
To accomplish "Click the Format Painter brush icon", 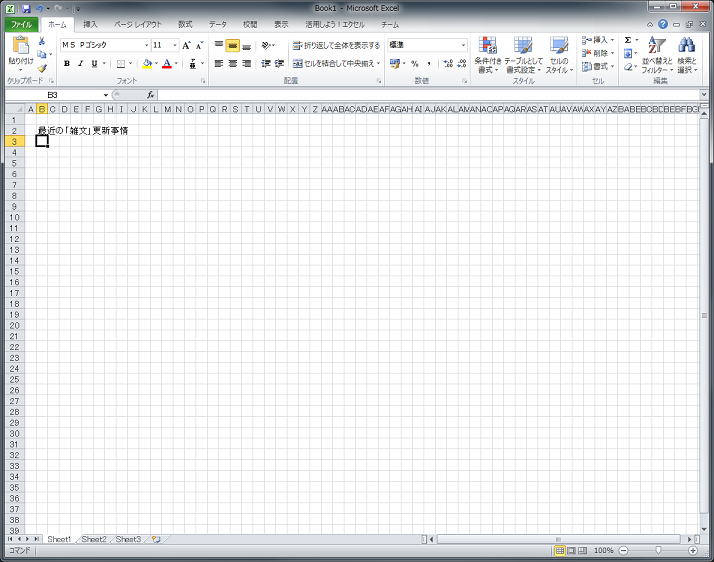I will (42, 69).
